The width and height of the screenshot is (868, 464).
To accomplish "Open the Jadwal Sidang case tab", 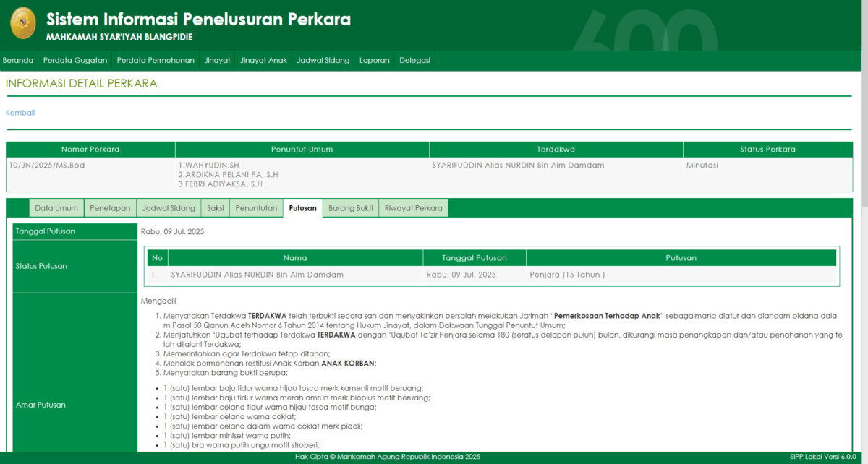I will click(x=169, y=208).
